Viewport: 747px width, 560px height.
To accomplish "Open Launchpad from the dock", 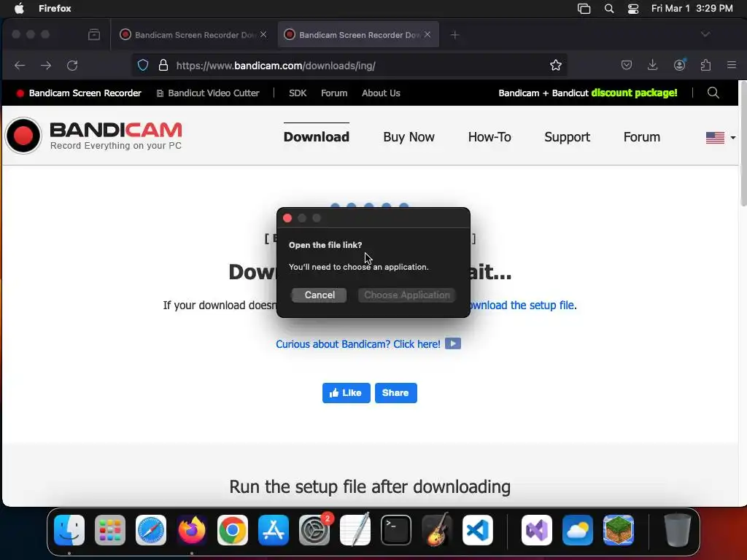I will pyautogui.click(x=110, y=530).
